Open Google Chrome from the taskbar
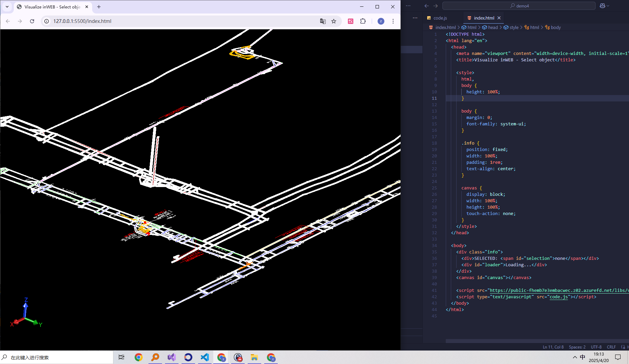The width and height of the screenshot is (629, 364). click(138, 357)
